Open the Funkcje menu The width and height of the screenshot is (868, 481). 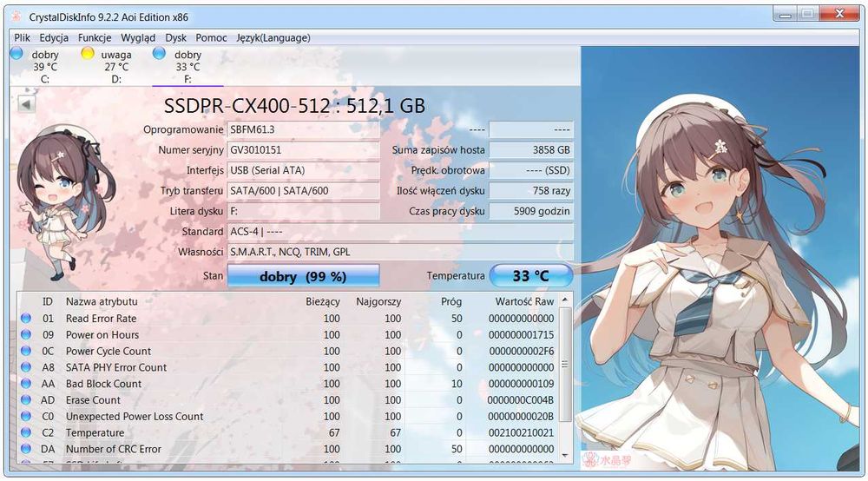pos(95,37)
